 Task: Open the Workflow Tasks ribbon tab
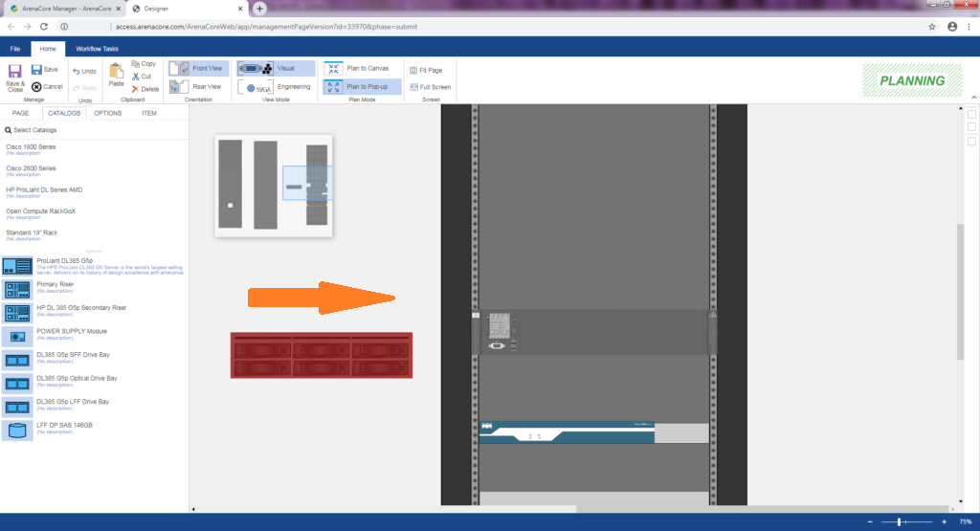point(97,49)
